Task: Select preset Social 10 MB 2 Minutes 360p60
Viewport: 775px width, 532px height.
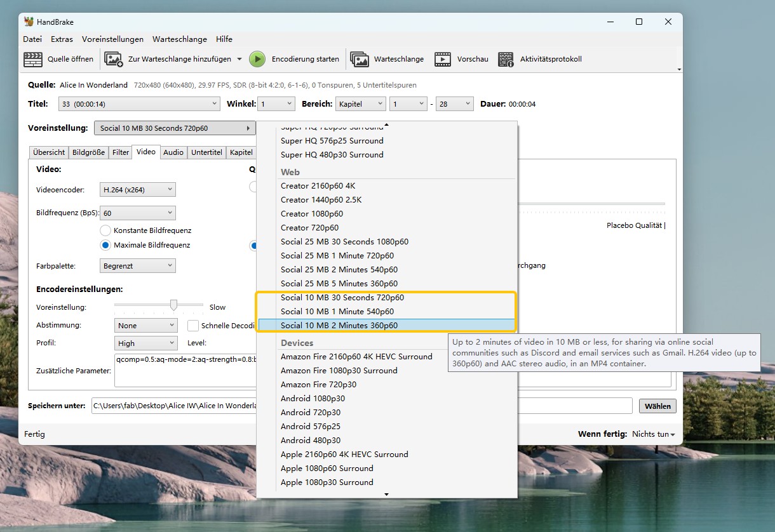Action: [x=387, y=326]
